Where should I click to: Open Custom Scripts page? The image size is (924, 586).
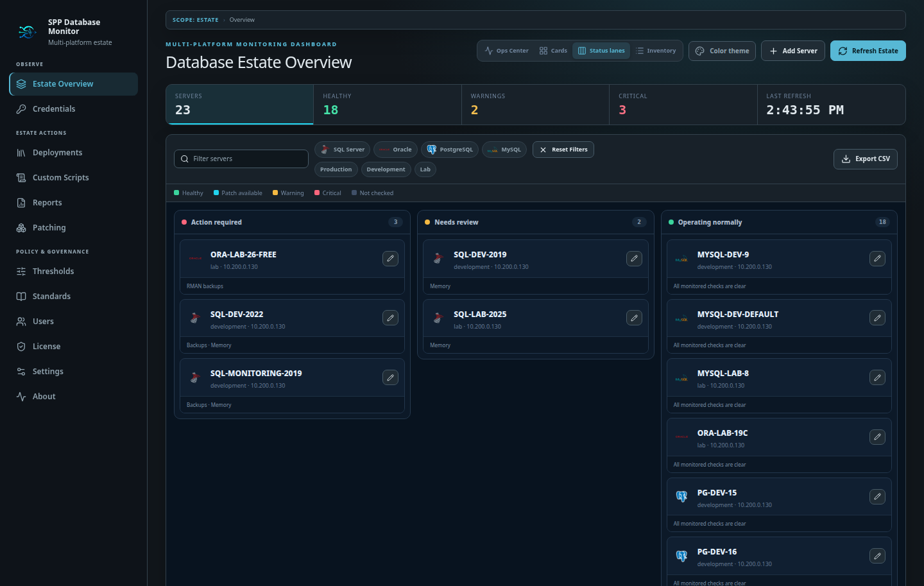74,178
